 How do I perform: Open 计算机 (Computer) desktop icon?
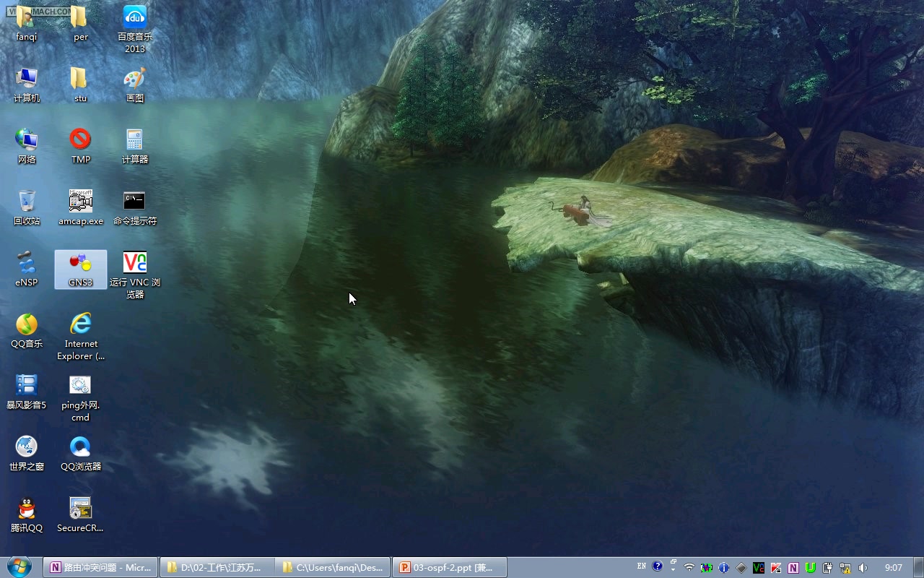[27, 85]
